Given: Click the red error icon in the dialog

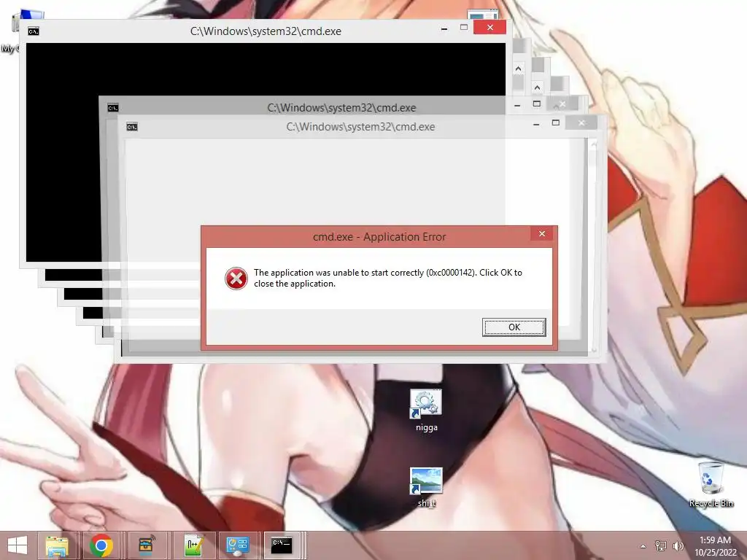Looking at the screenshot, I should [x=236, y=279].
